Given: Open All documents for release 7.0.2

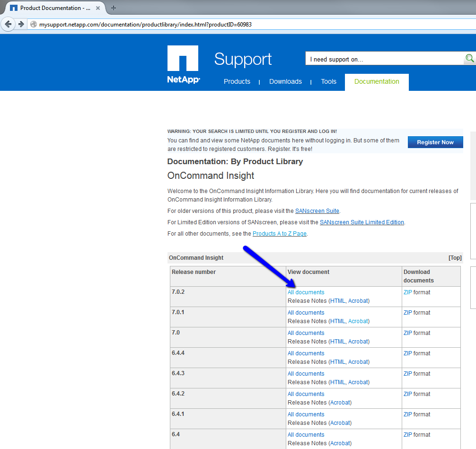Looking at the screenshot, I should point(306,292).
